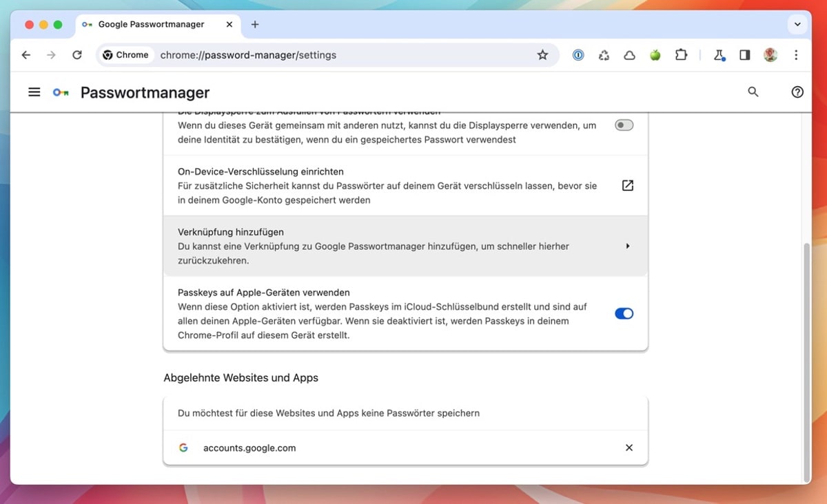The height and width of the screenshot is (504, 827).
Task: Open the tab search dropdown chevron
Action: tap(797, 24)
